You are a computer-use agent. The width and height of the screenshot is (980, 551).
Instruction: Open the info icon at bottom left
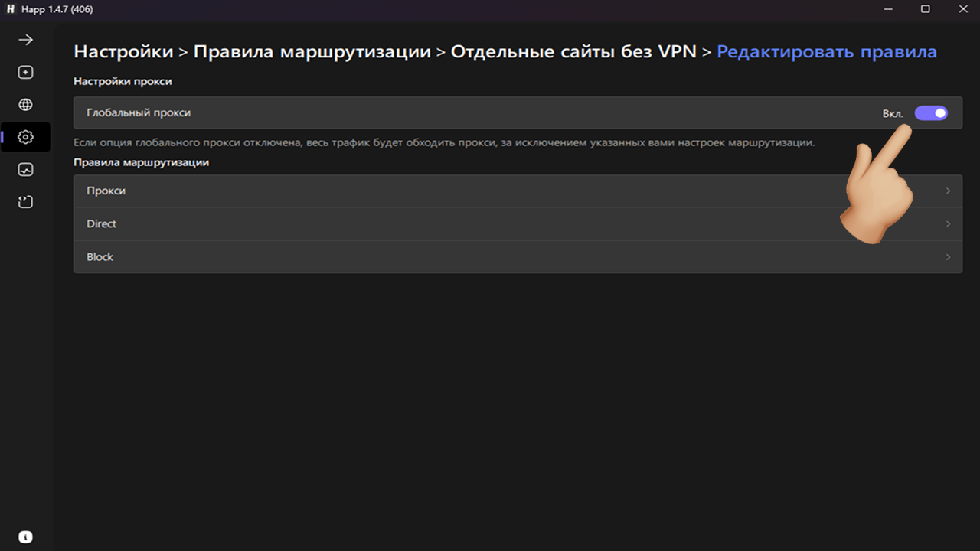(x=25, y=535)
